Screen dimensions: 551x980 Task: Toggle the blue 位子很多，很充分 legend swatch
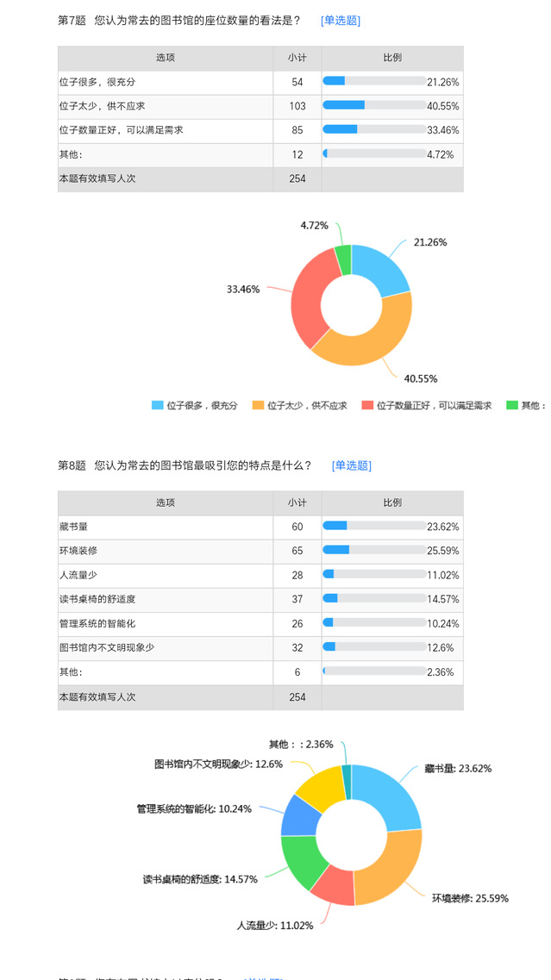pyautogui.click(x=158, y=405)
